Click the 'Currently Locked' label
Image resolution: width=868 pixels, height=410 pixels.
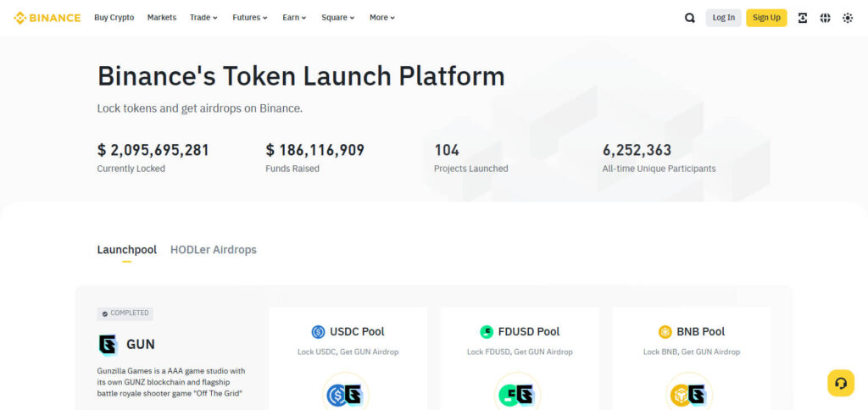131,169
